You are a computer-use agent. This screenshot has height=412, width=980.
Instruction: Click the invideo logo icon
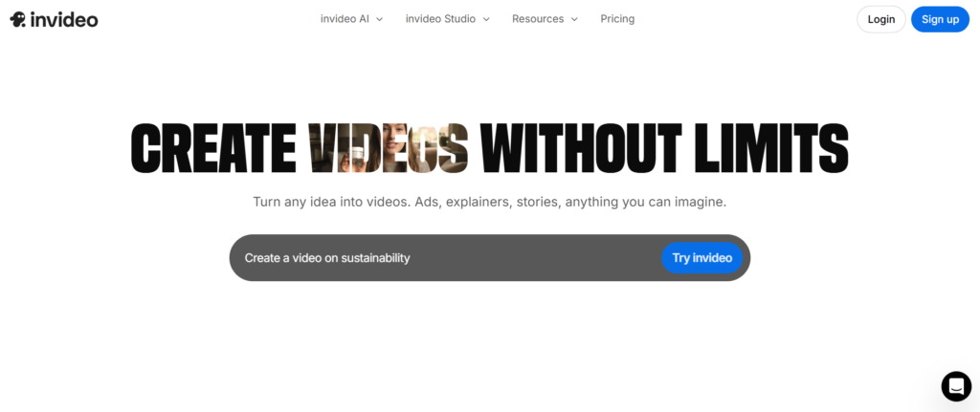click(17, 19)
